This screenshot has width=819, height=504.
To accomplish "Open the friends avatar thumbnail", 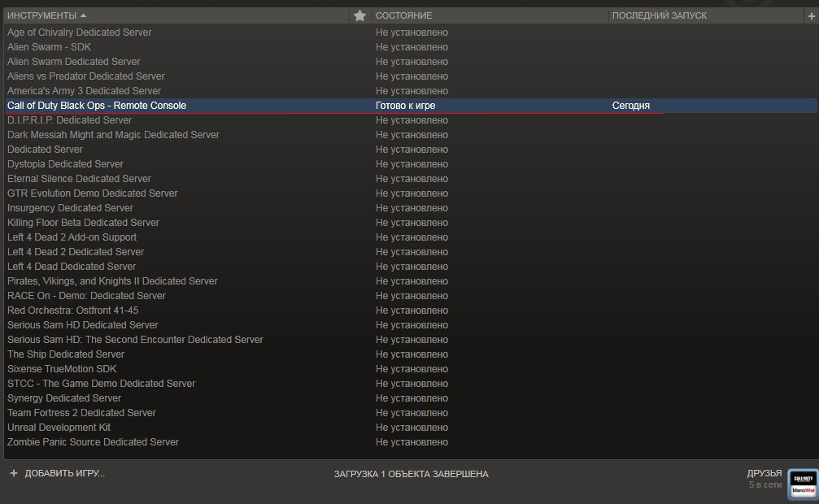I will tap(803, 484).
